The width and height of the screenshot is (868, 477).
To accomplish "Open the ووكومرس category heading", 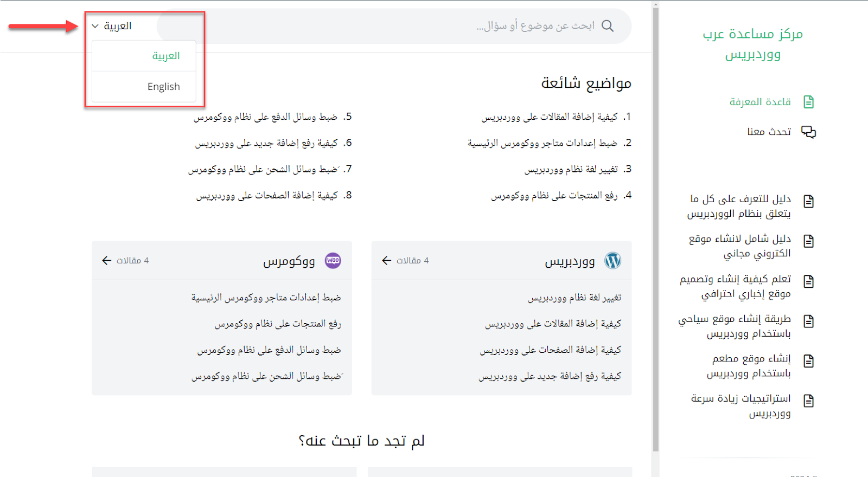I will [289, 261].
